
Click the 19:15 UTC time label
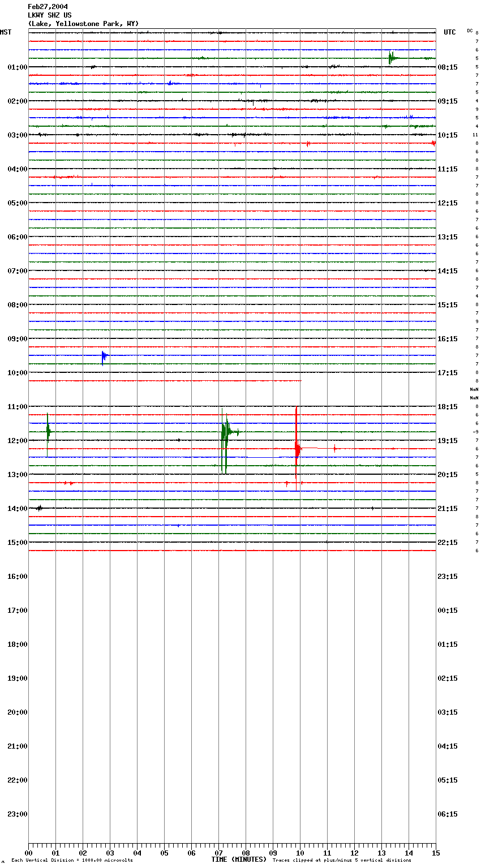click(x=448, y=441)
